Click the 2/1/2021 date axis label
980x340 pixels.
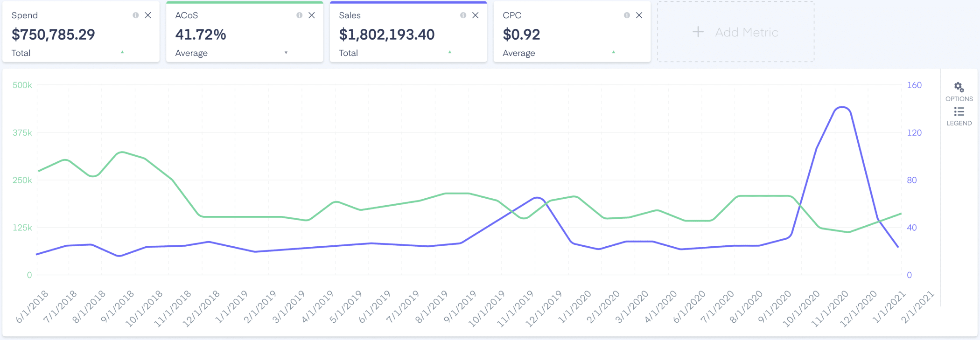click(917, 306)
